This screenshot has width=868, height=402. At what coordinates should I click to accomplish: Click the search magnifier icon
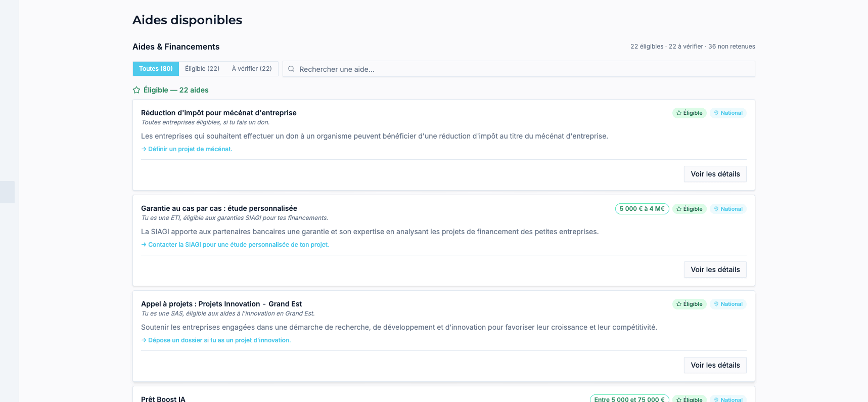(291, 69)
